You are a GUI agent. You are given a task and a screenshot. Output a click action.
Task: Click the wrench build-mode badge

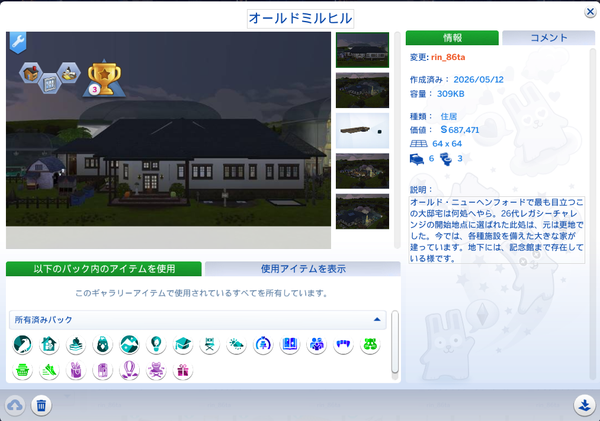pyautogui.click(x=18, y=42)
